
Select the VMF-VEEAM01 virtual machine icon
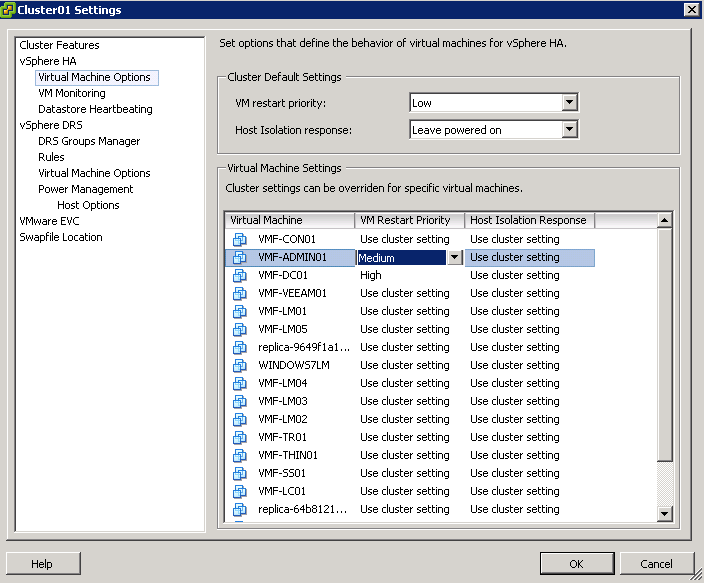coord(239,293)
